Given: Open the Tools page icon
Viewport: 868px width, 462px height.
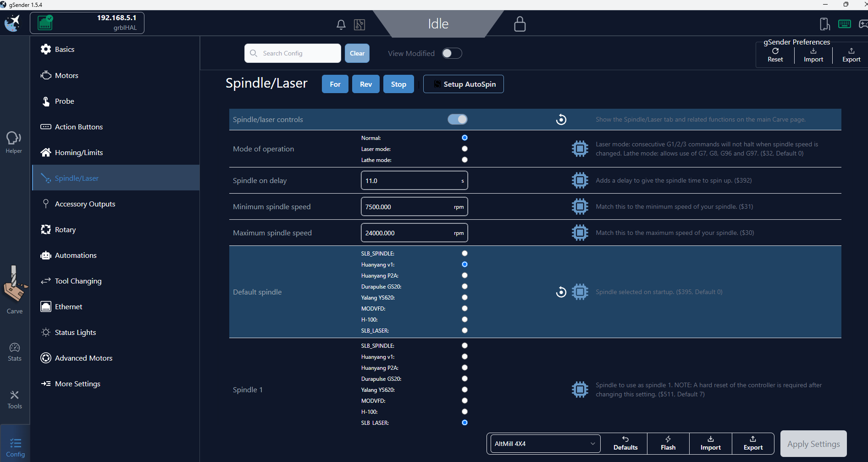Looking at the screenshot, I should click(x=15, y=400).
